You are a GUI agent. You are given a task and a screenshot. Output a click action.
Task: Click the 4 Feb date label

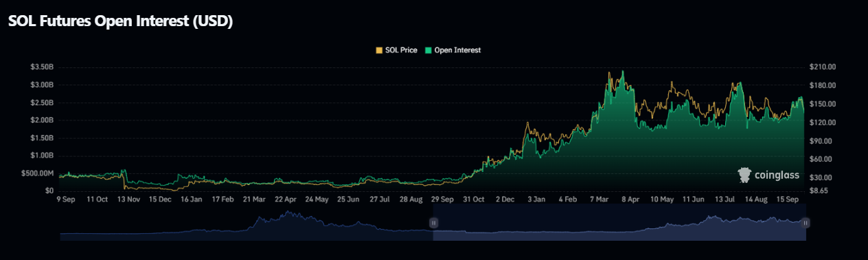(x=567, y=199)
